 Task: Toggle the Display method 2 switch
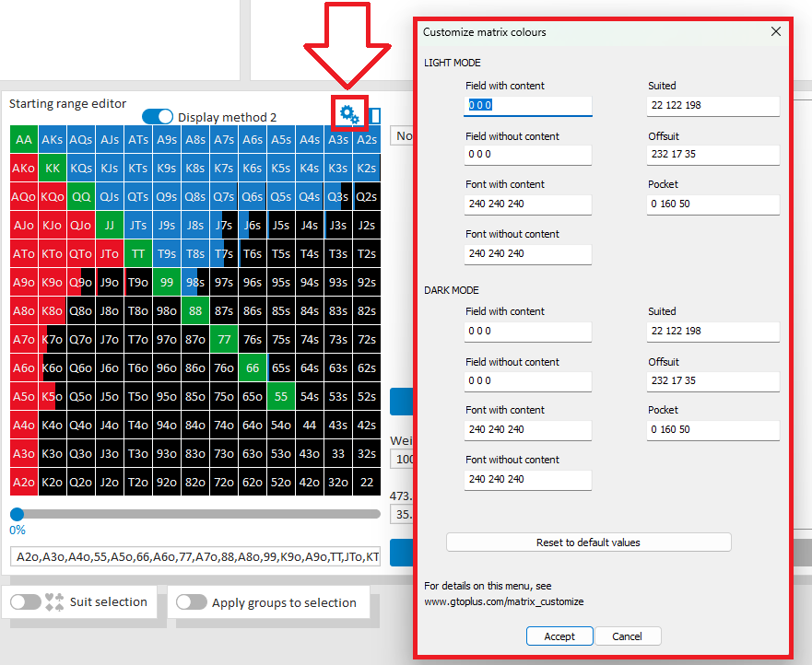[x=158, y=117]
